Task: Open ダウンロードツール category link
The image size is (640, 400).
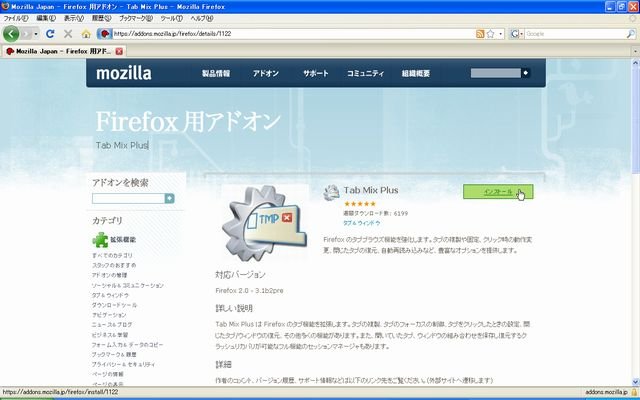Action: coord(114,305)
